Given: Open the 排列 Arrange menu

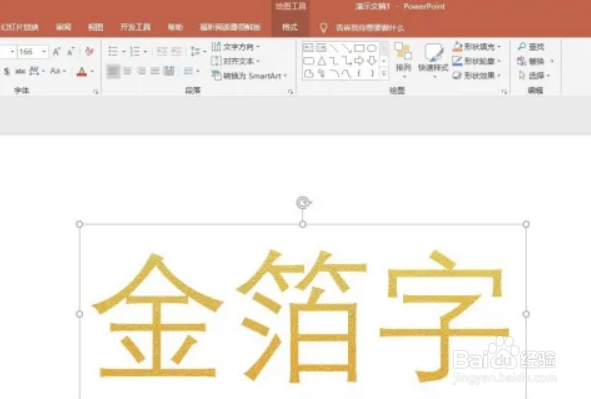Looking at the screenshot, I should click(403, 60).
